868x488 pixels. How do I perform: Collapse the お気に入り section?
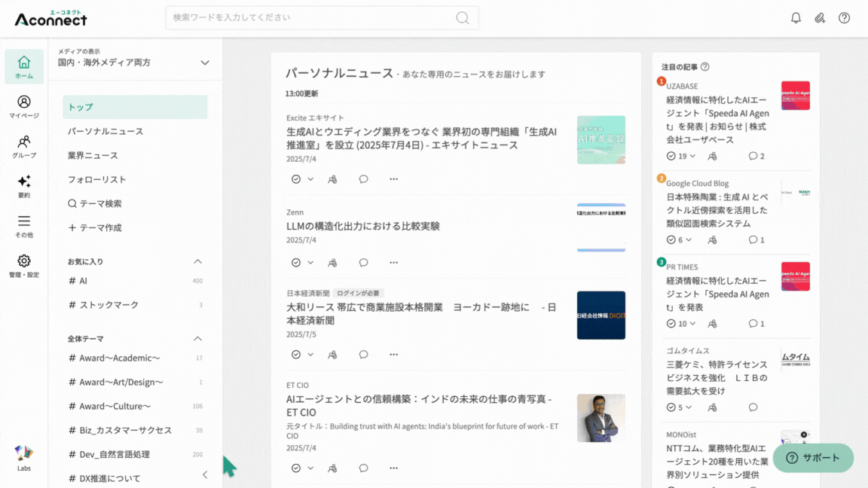[197, 262]
